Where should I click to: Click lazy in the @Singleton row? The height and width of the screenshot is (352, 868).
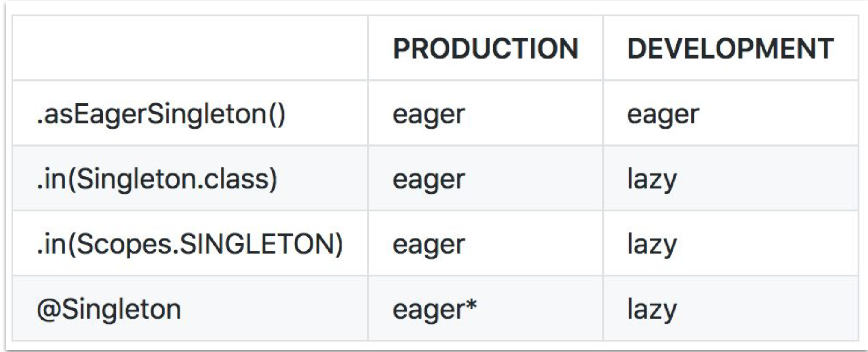pos(652,309)
